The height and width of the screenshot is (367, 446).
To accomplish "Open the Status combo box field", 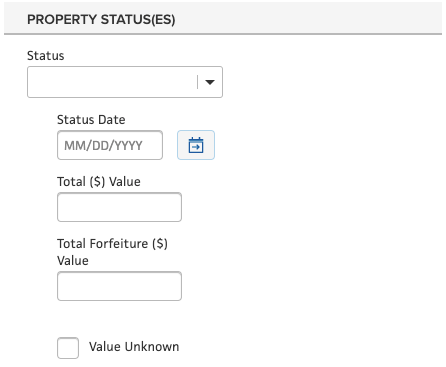I will (x=125, y=82).
